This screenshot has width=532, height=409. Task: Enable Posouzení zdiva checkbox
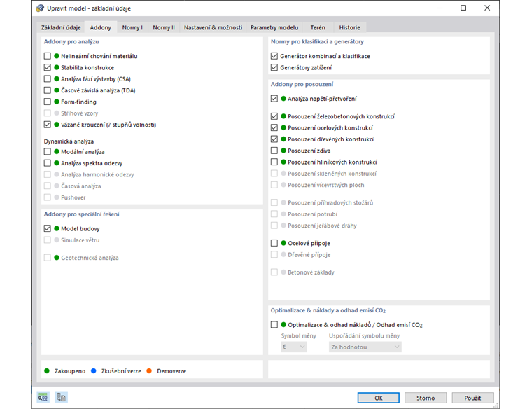(274, 151)
